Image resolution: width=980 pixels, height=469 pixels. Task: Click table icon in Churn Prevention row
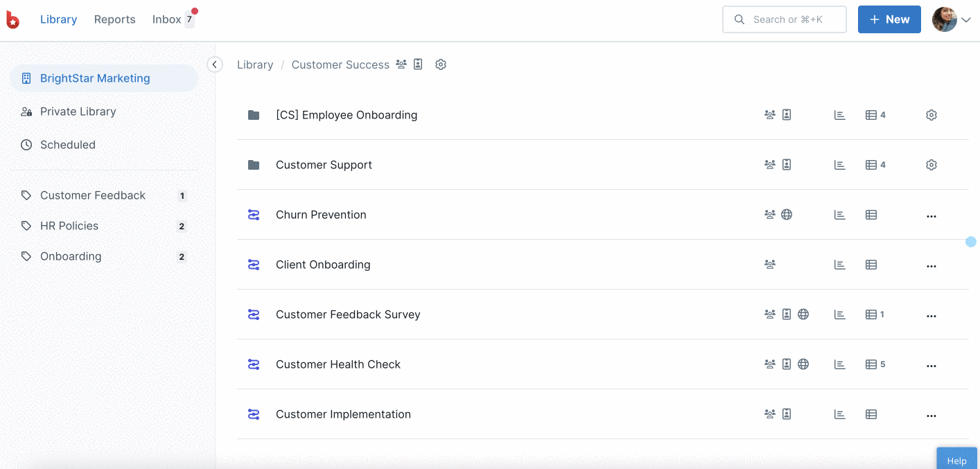coord(871,215)
